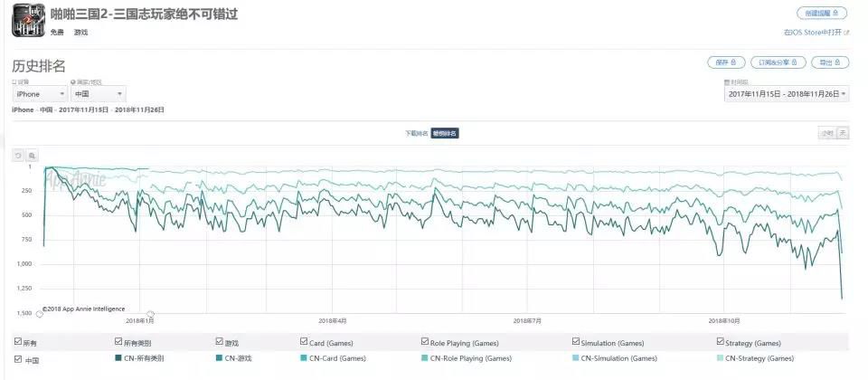This screenshot has width=868, height=380.
Task: Toggle the 所有类别 checkbox
Action: click(x=118, y=341)
